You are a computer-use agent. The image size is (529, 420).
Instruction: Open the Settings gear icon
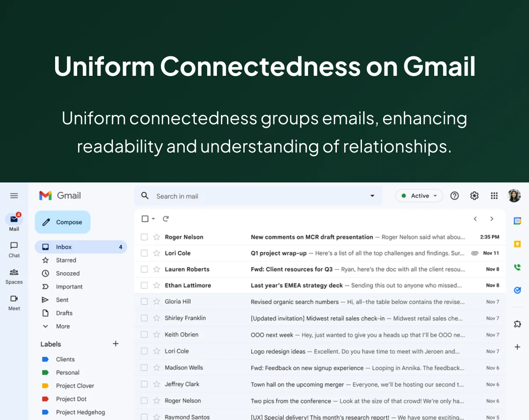coord(474,196)
